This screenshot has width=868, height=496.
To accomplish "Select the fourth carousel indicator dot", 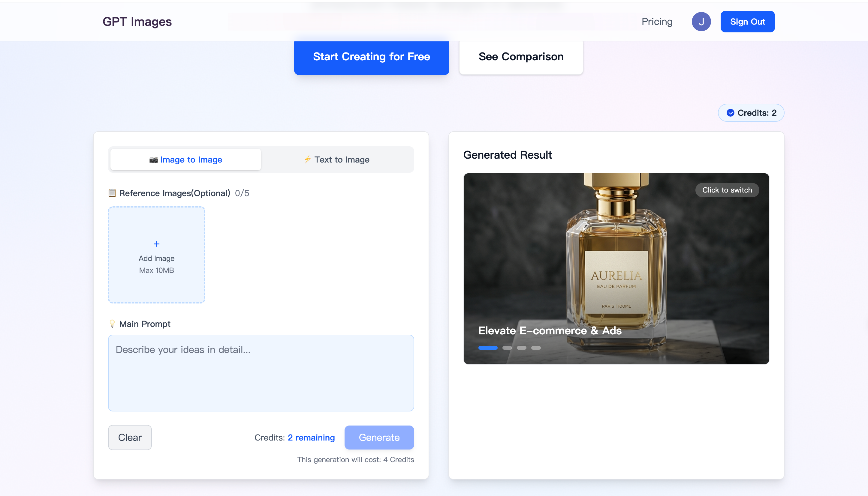I will coord(536,348).
